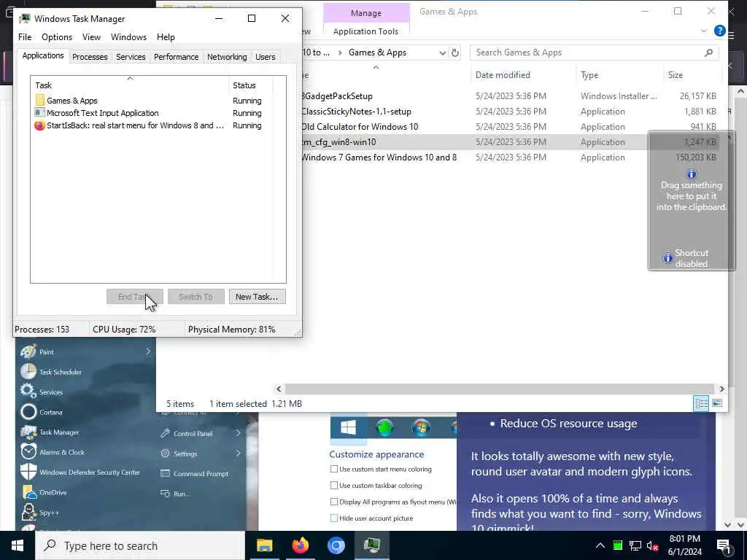Expand the Control Panel submenu arrow
Viewport: 747px width, 560px height.
(x=238, y=433)
